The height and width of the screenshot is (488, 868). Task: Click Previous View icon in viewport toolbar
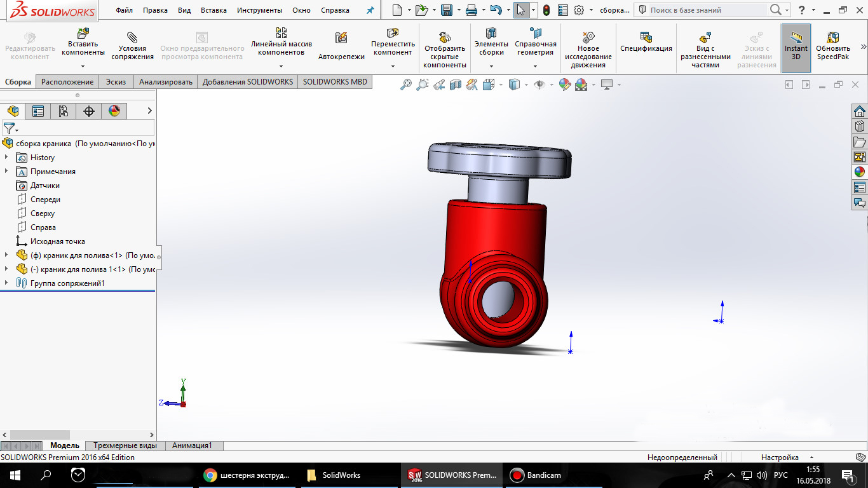click(438, 84)
